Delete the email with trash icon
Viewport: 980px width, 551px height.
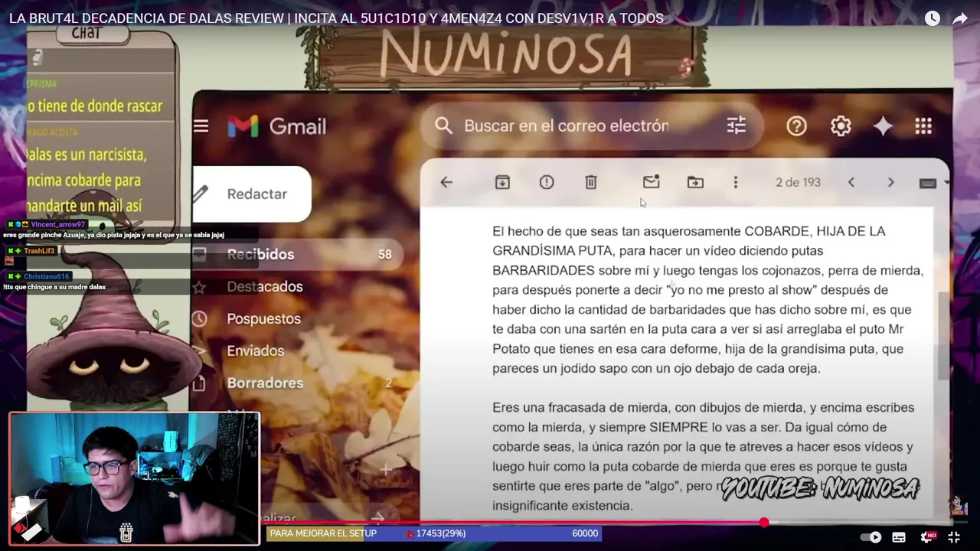(x=591, y=182)
